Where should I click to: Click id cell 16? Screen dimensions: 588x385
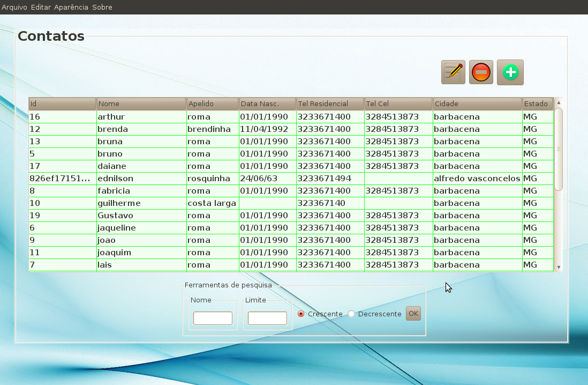click(x=62, y=117)
